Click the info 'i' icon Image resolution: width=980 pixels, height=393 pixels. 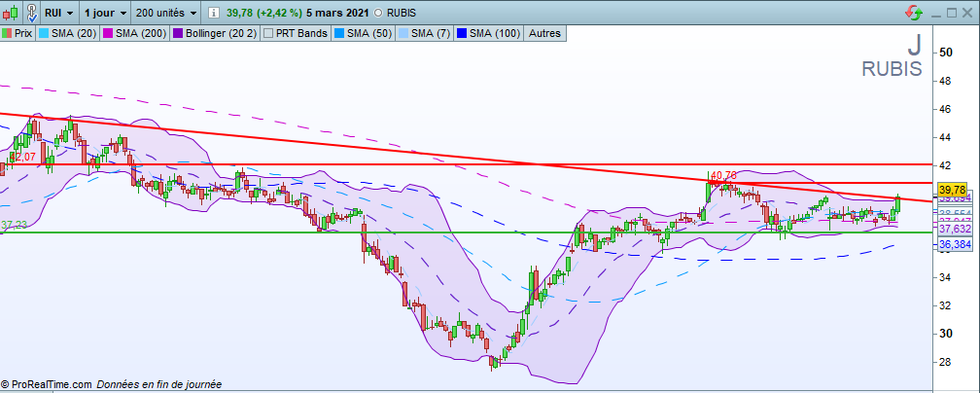(x=214, y=13)
